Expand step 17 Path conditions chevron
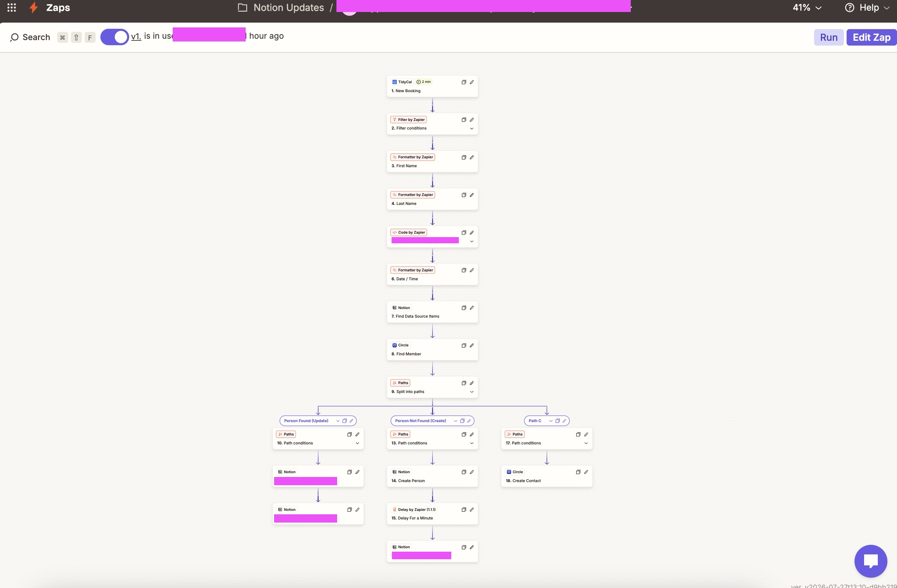897x588 pixels. coord(586,443)
